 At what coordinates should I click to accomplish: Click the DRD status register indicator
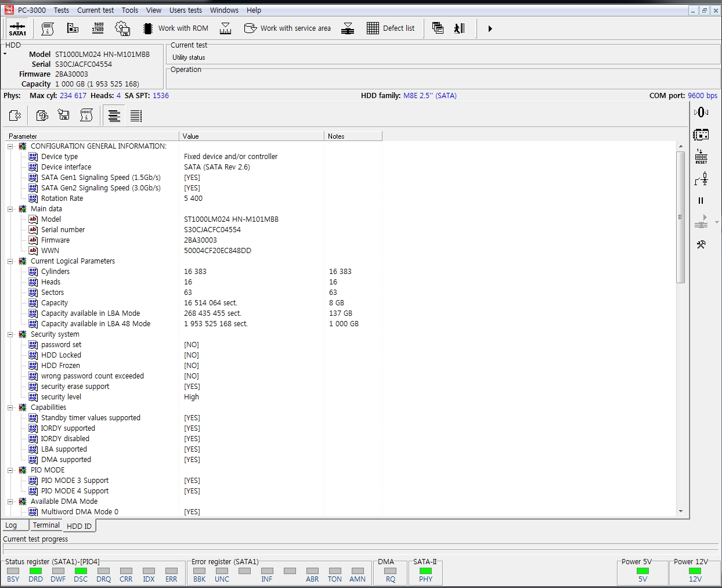click(x=35, y=572)
